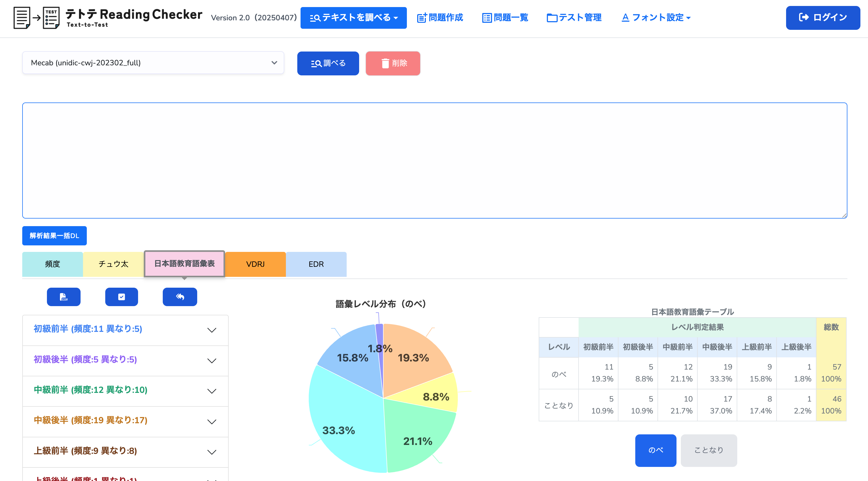Open テキストを調べる dropdown menu
This screenshot has height=481, width=868.
pyautogui.click(x=353, y=18)
